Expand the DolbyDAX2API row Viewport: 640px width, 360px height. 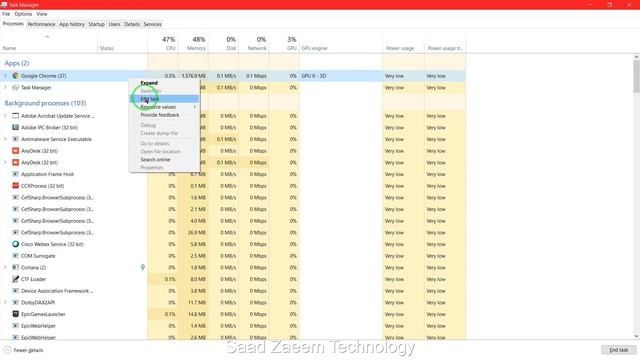[5, 302]
